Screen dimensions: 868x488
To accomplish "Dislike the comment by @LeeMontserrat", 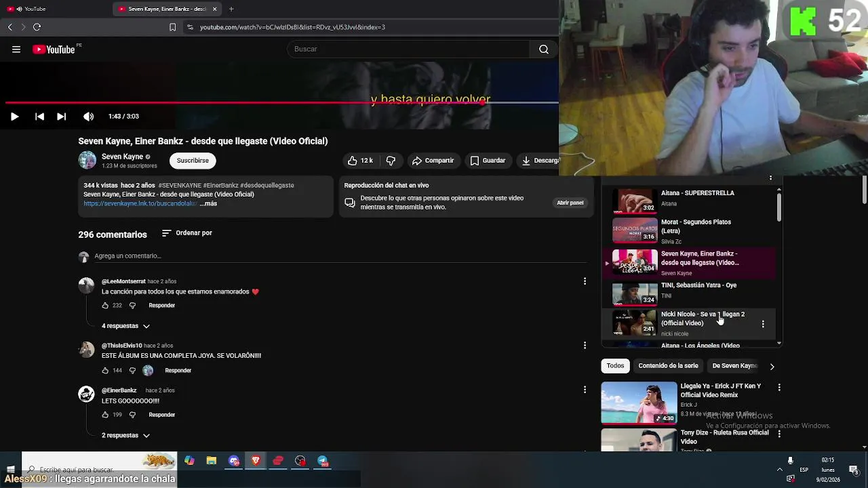I will click(132, 306).
